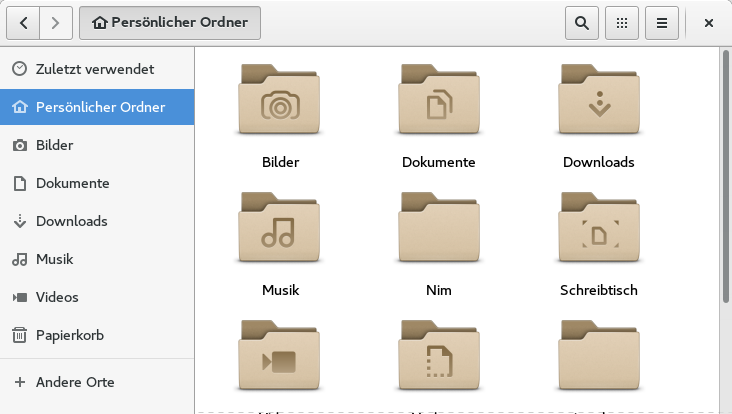This screenshot has width=732, height=414.
Task: Open Videos in the sidebar
Action: [x=57, y=297]
